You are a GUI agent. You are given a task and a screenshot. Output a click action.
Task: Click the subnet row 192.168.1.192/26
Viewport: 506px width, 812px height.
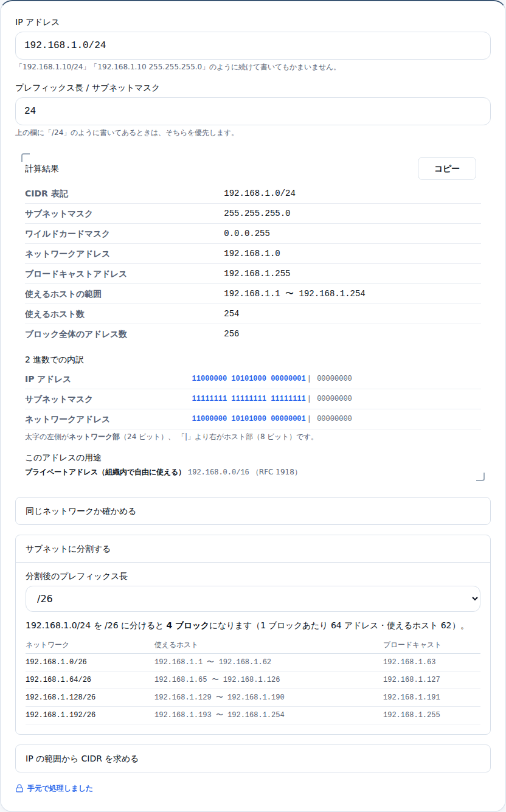(253, 715)
